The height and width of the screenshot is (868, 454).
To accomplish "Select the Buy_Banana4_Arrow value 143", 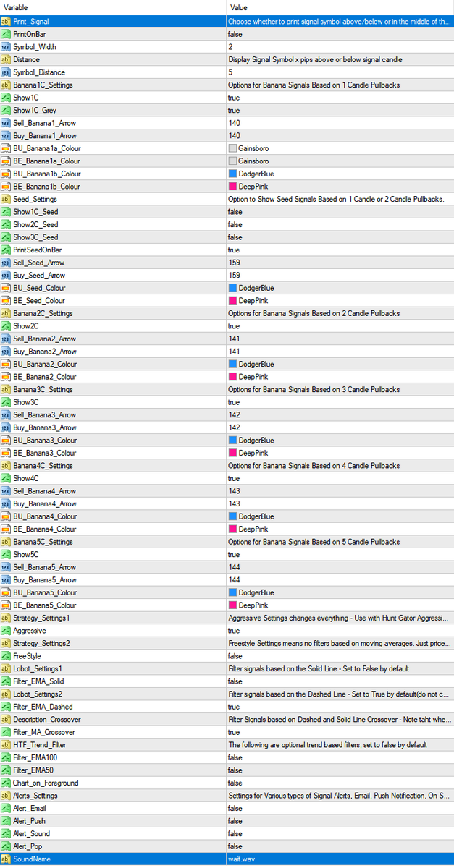I will [235, 503].
